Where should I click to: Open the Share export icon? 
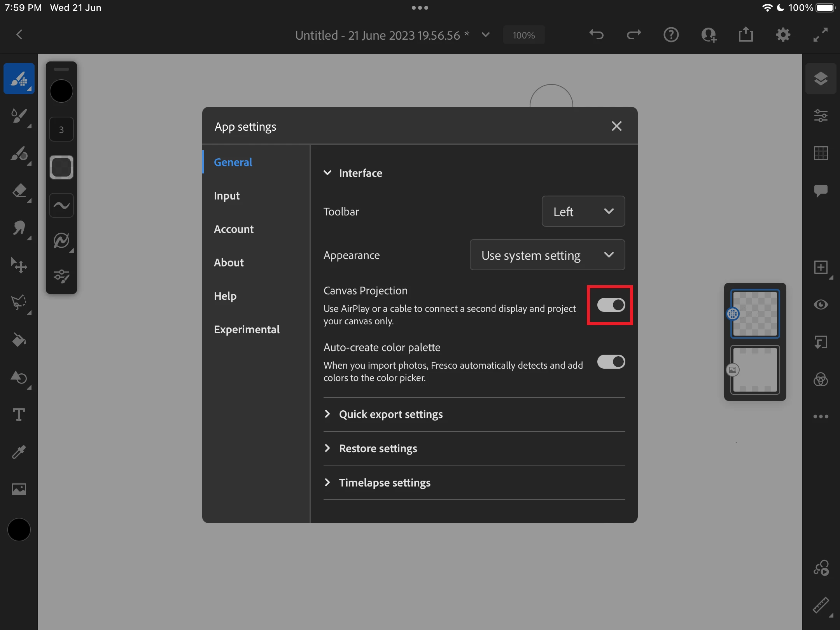(745, 35)
